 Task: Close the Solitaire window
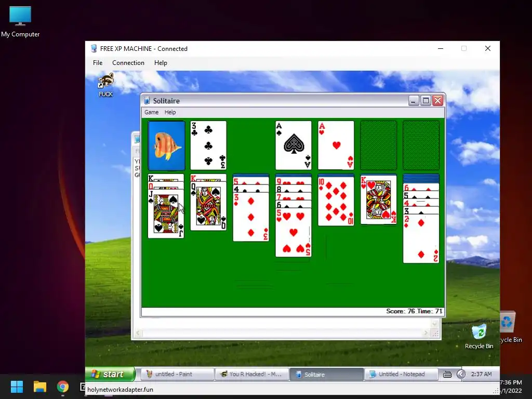[438, 101]
